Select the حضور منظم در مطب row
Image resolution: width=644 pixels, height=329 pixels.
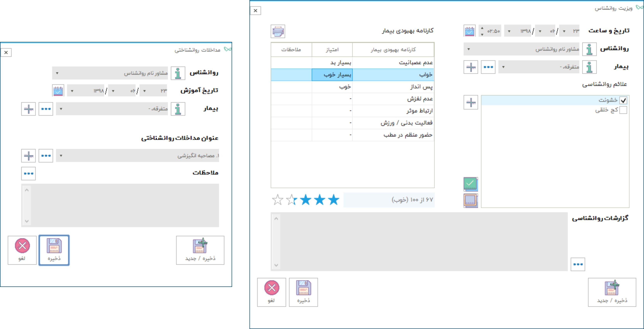coord(352,135)
